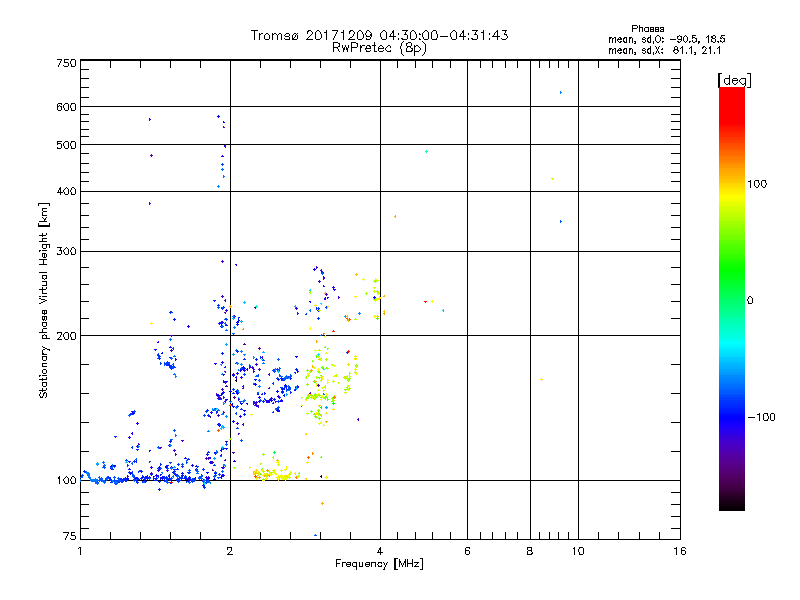Click the colorbar '100' tick label
Viewport: 800px width, 600px height.
point(757,184)
